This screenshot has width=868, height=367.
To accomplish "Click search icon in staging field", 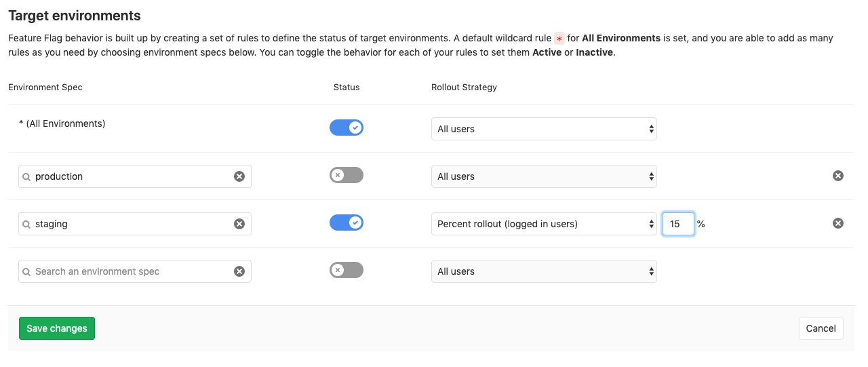I will point(26,224).
